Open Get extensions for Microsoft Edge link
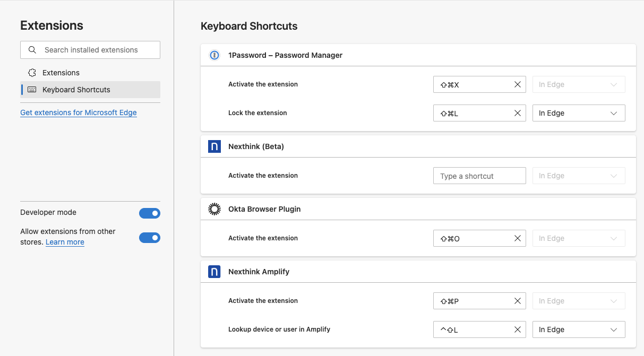 (x=79, y=112)
